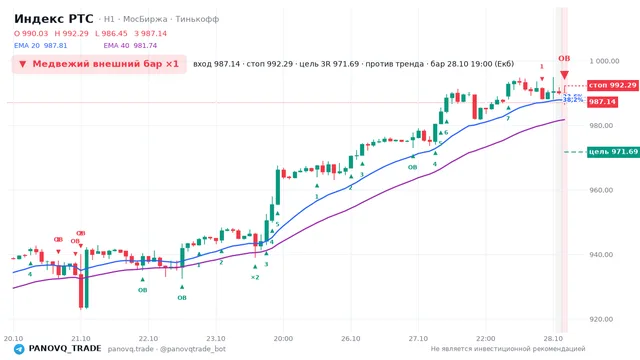The width and height of the screenshot is (640, 360).
Task: Select the green 6 signal marker
Action: coord(446,132)
